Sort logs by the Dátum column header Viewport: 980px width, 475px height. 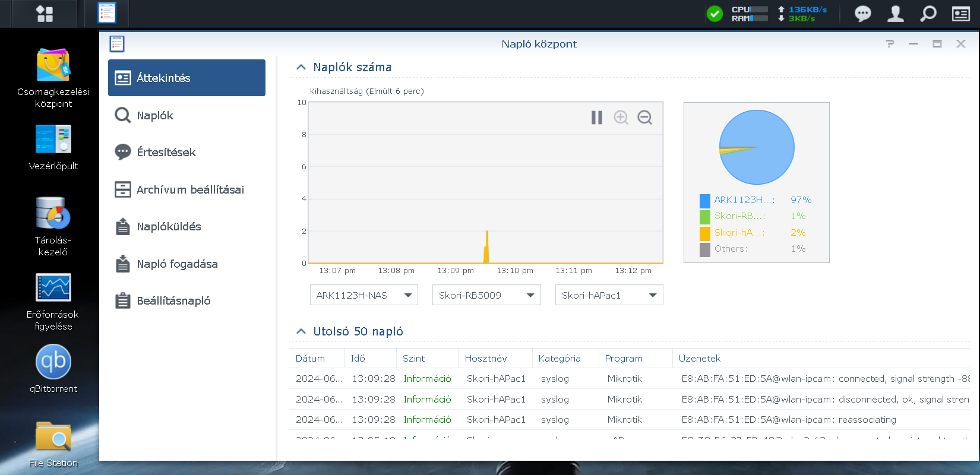pos(310,359)
